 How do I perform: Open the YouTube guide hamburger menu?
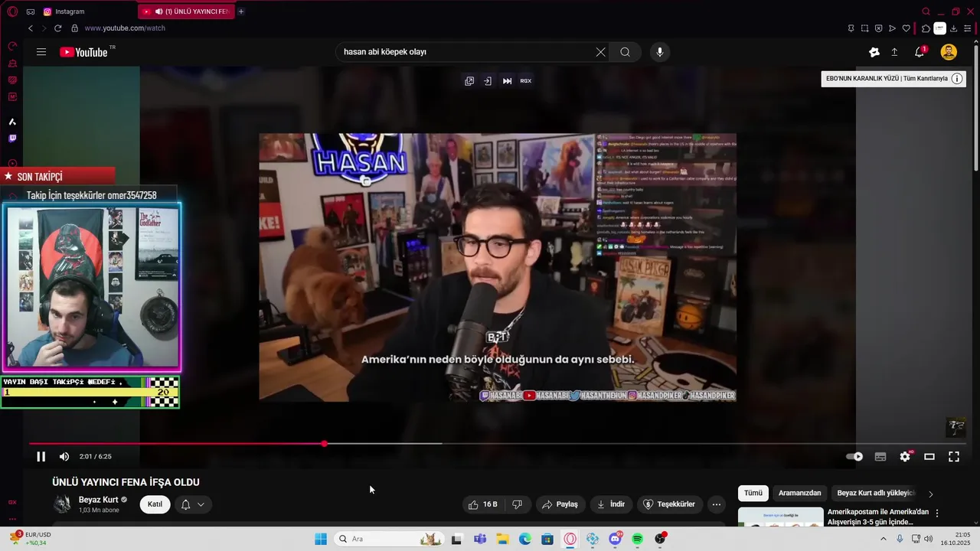pos(41,52)
